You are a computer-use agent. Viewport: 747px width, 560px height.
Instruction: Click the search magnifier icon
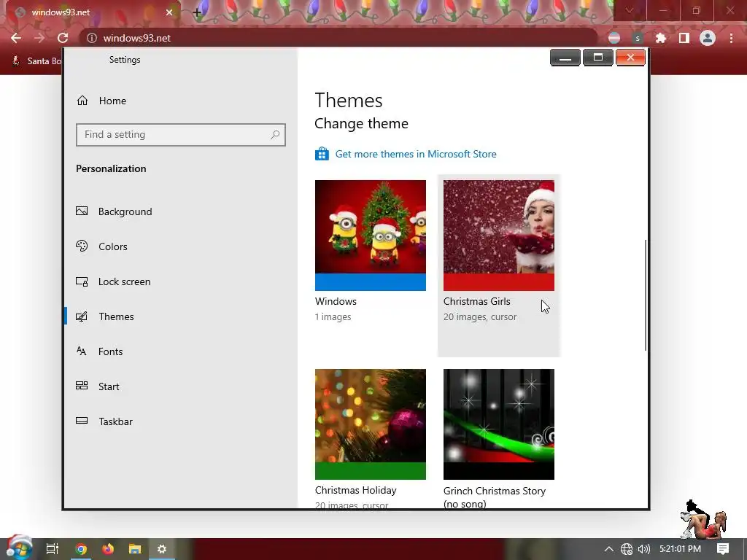[275, 135]
